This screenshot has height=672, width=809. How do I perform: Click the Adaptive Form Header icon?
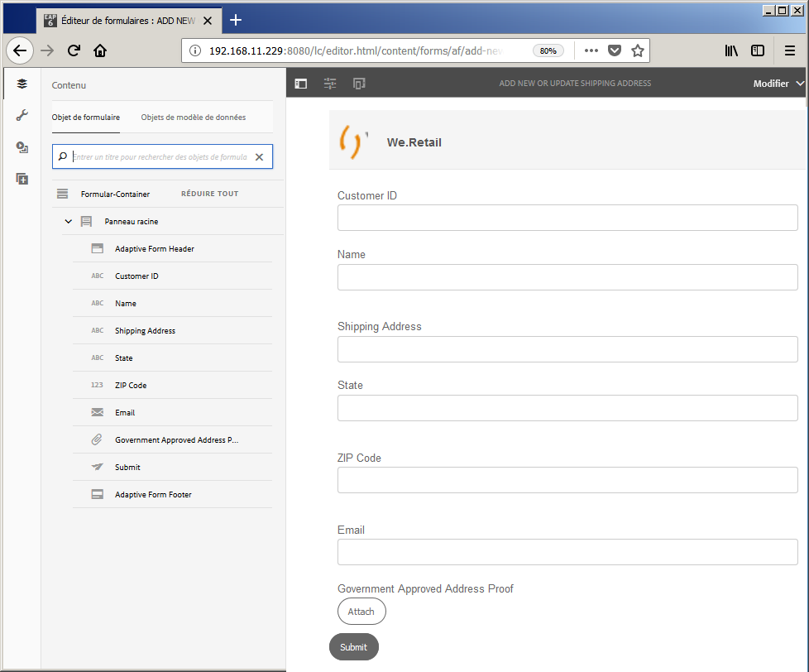pos(97,249)
